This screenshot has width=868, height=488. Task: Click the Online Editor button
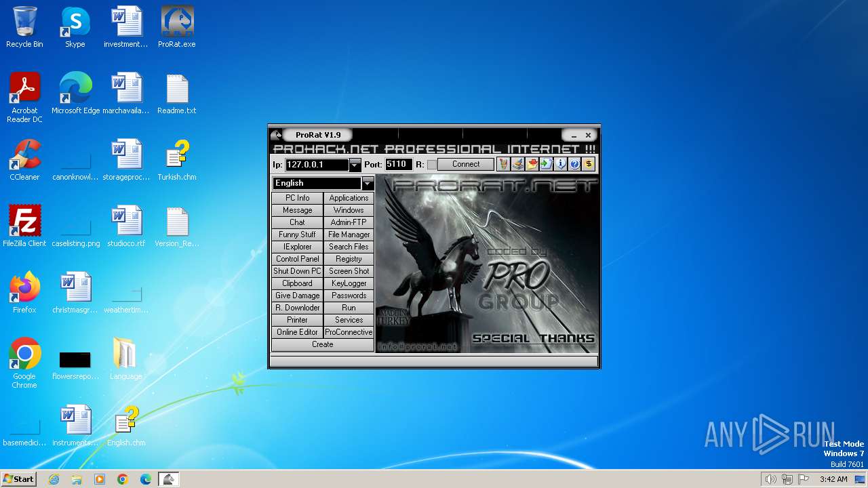click(x=297, y=332)
